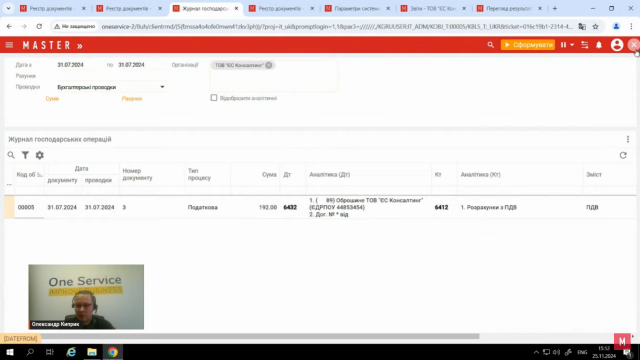
Task: Open the Chrome profile icon
Action: 616,27
